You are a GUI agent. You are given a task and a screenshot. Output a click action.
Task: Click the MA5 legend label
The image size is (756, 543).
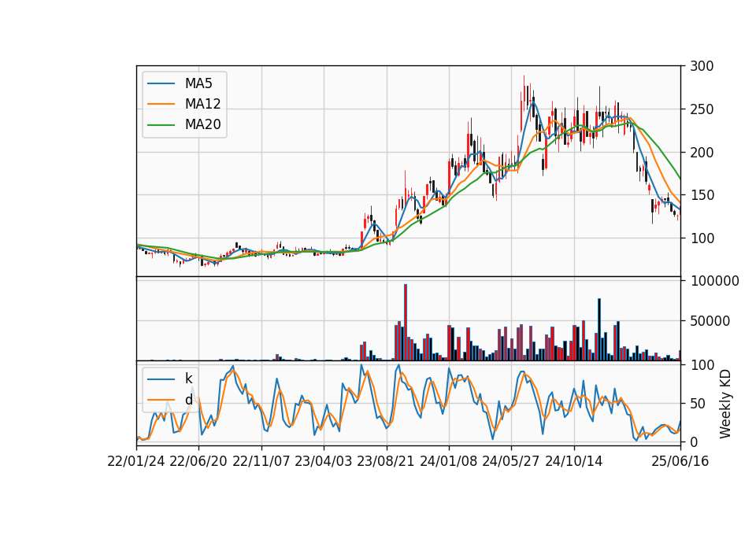(x=198, y=83)
